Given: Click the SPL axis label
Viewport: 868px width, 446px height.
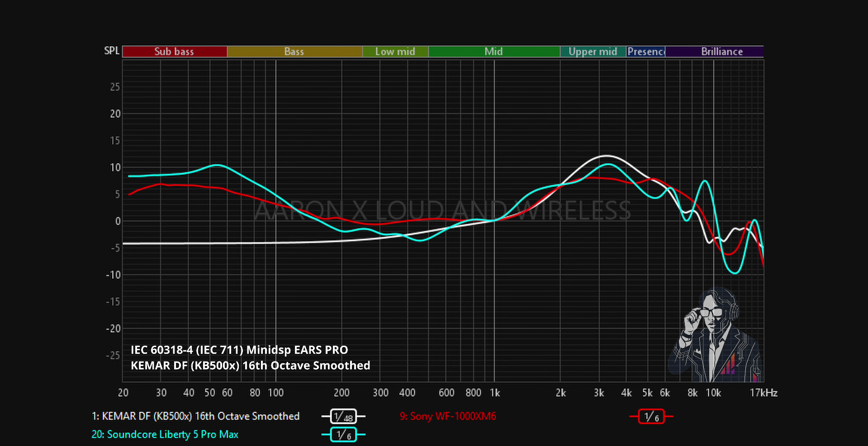Looking at the screenshot, I should click(x=112, y=51).
